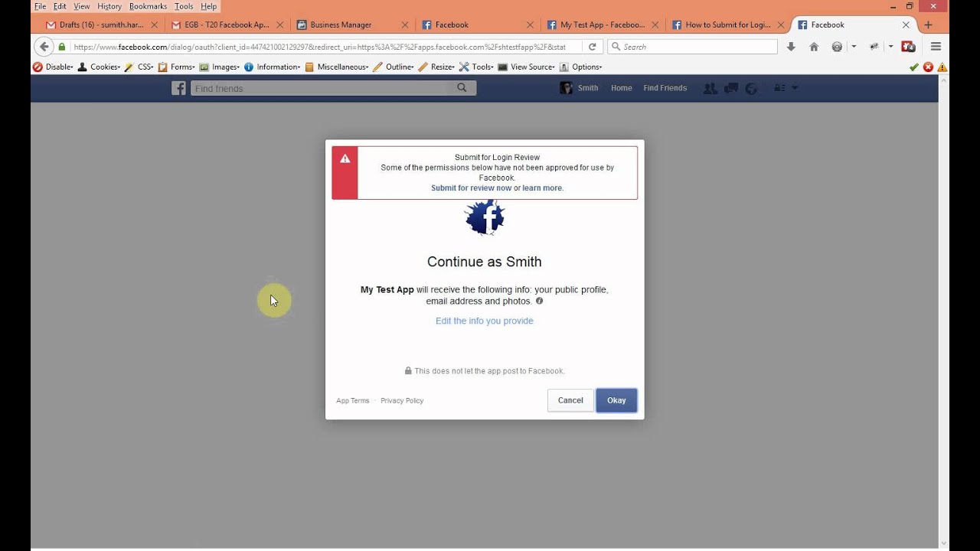Switch to the My Test App tab
Screen dimensions: 980x551
pos(603,24)
